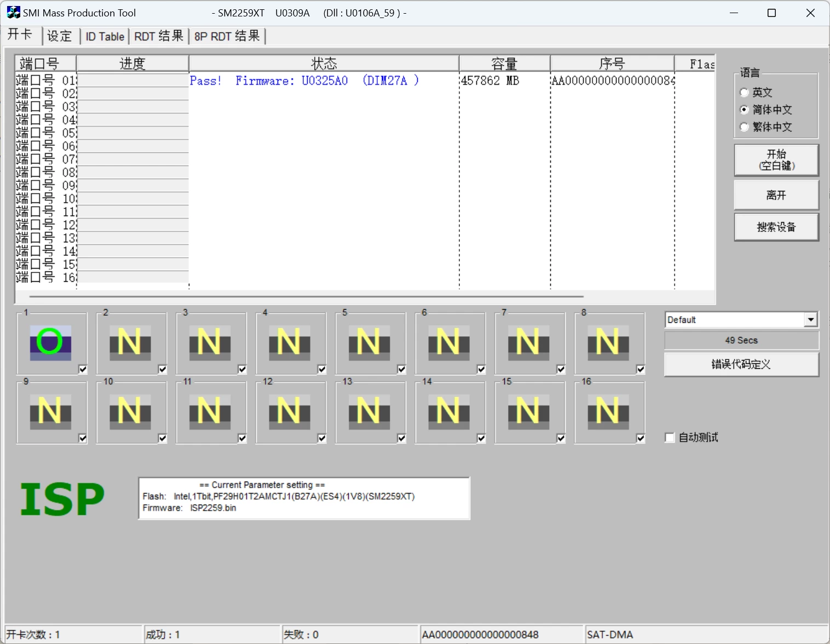Click the 搜索设备 search devices button
The height and width of the screenshot is (644, 830).
point(776,227)
